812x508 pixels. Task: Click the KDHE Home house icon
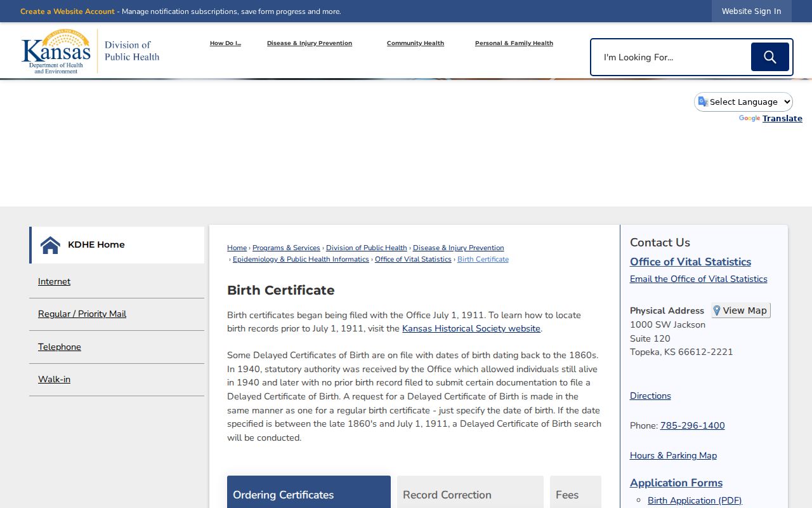(x=50, y=245)
